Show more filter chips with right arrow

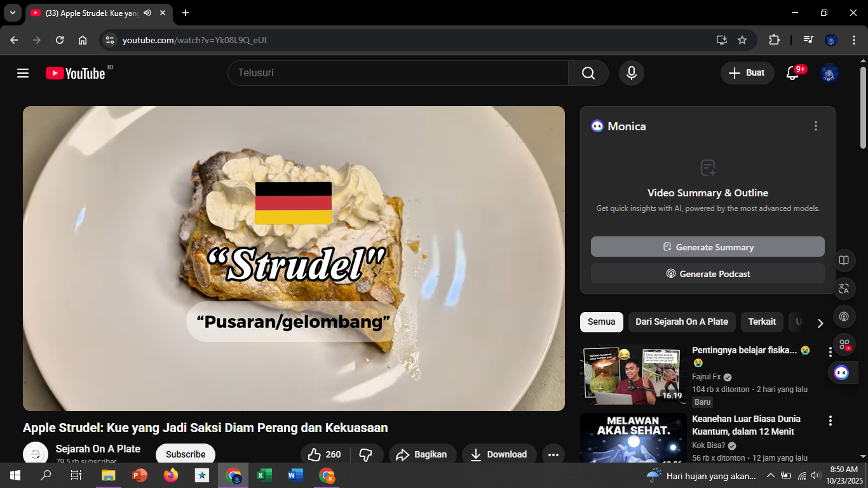[x=820, y=323]
